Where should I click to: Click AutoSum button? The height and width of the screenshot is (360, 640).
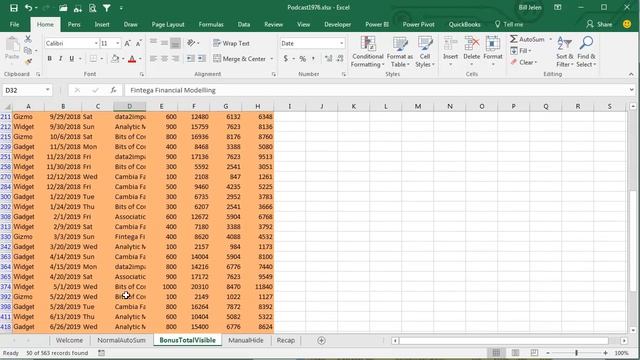(527, 39)
